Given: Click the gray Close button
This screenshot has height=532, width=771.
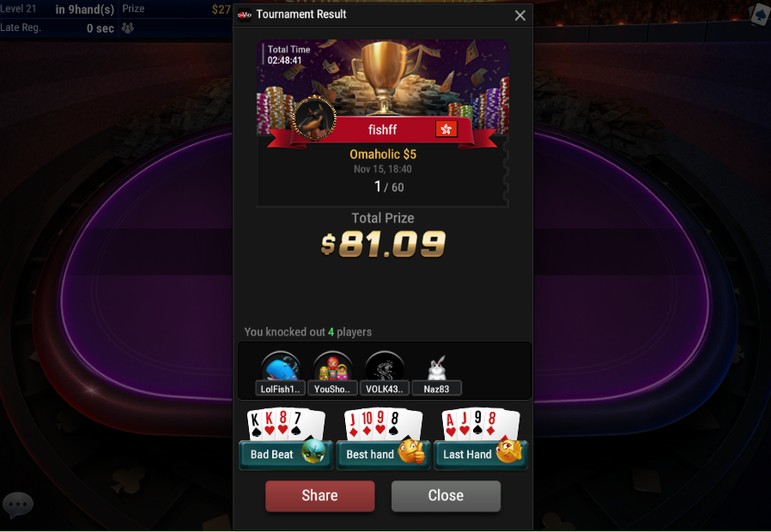Looking at the screenshot, I should 446,496.
